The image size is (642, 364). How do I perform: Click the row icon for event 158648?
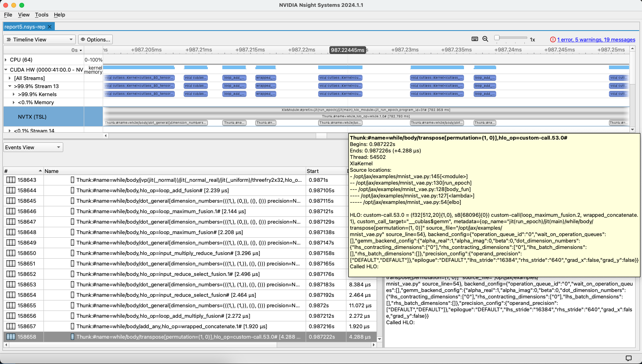tap(11, 232)
